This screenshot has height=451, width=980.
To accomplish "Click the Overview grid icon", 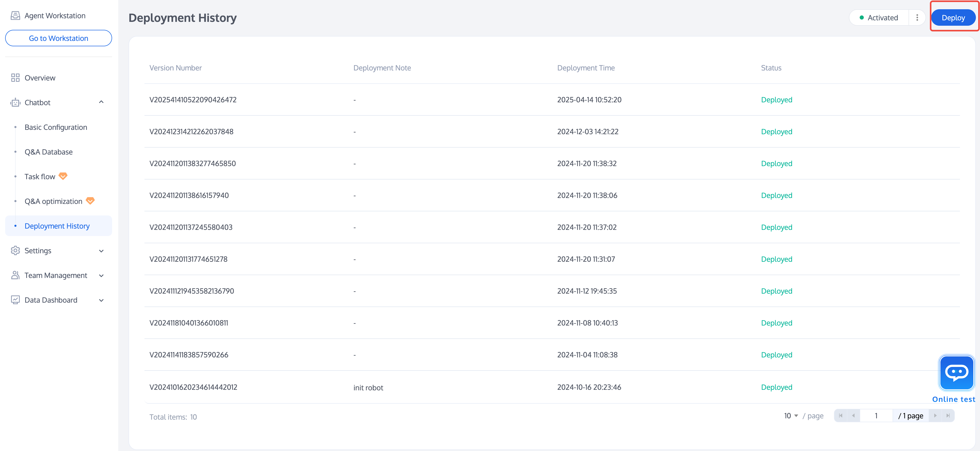I will pyautogui.click(x=15, y=78).
